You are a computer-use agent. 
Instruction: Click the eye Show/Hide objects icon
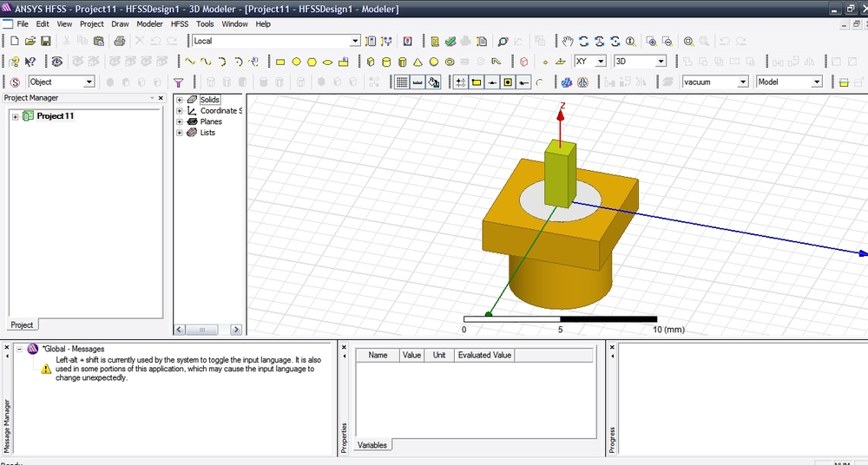pyautogui.click(x=57, y=62)
